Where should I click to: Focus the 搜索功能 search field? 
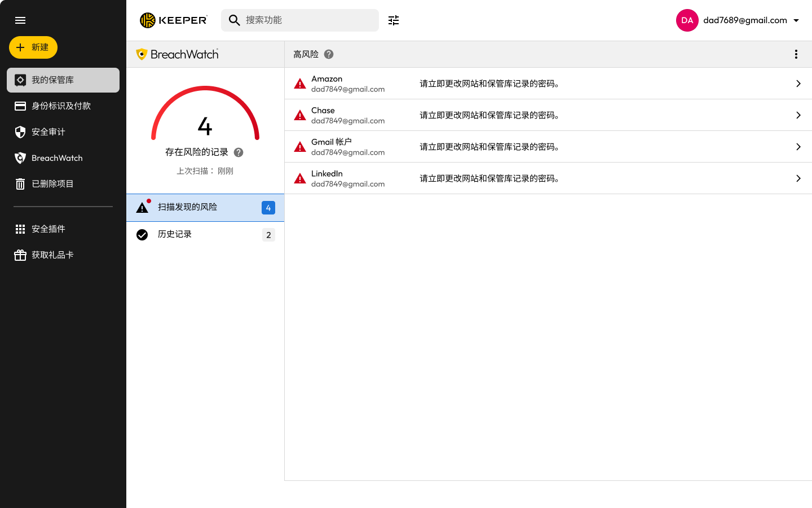[x=300, y=20]
